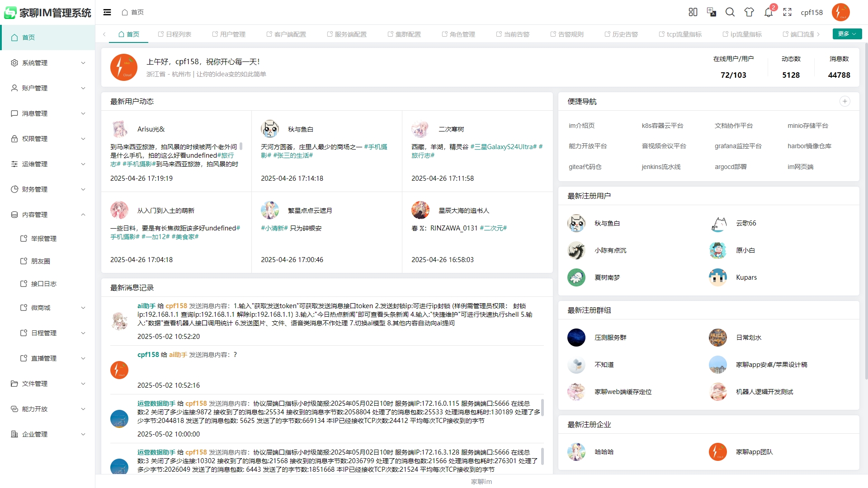The height and width of the screenshot is (488, 868).
Task: Click the 举报管理 sidebar item
Action: [44, 239]
